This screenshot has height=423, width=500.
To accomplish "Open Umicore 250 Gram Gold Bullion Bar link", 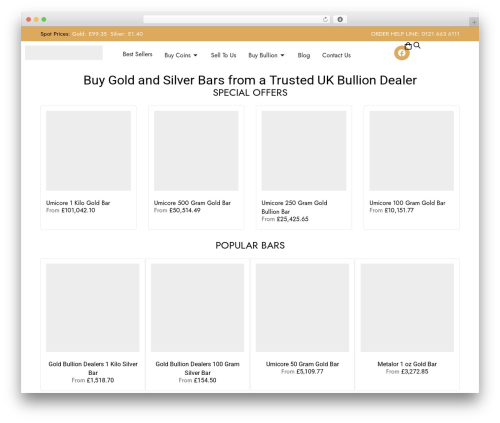I will click(x=294, y=207).
